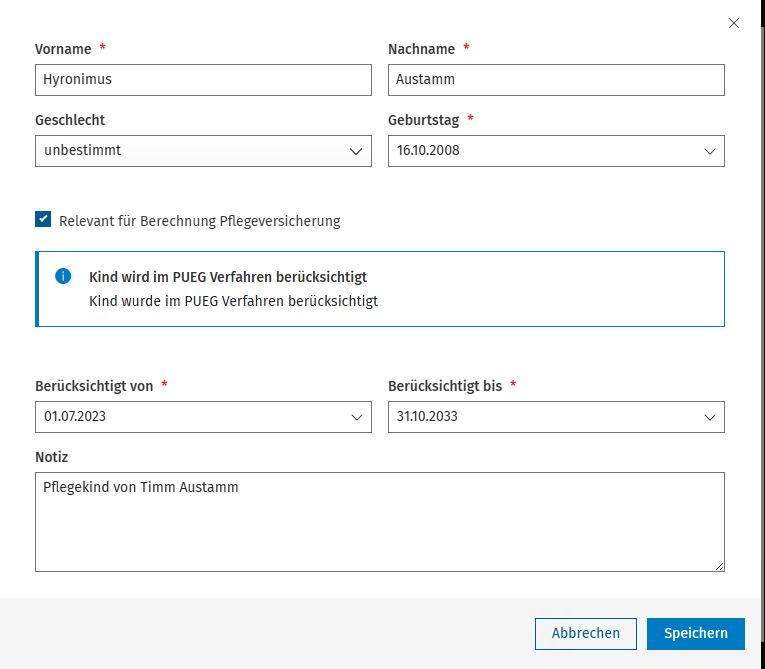Click the Nachname label

click(x=422, y=49)
